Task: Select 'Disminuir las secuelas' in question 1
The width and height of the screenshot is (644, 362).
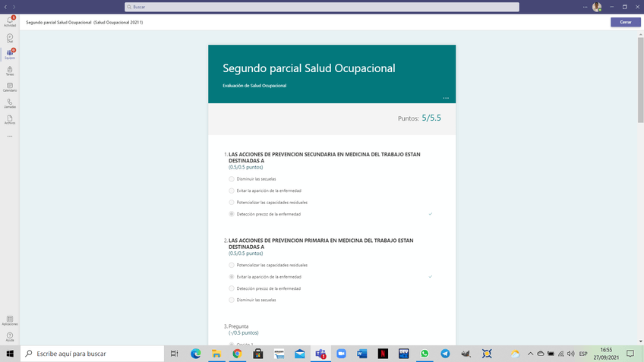Action: click(232, 179)
